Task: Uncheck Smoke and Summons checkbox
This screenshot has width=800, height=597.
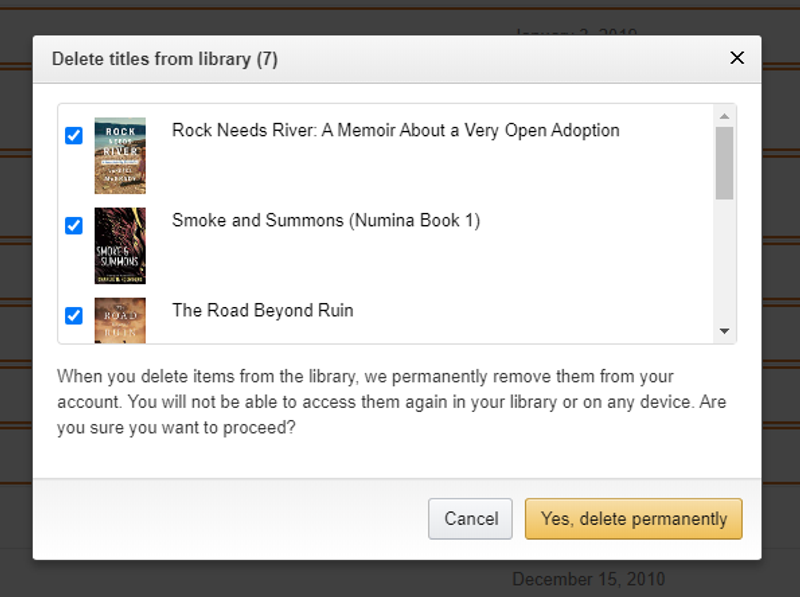Action: [74, 225]
